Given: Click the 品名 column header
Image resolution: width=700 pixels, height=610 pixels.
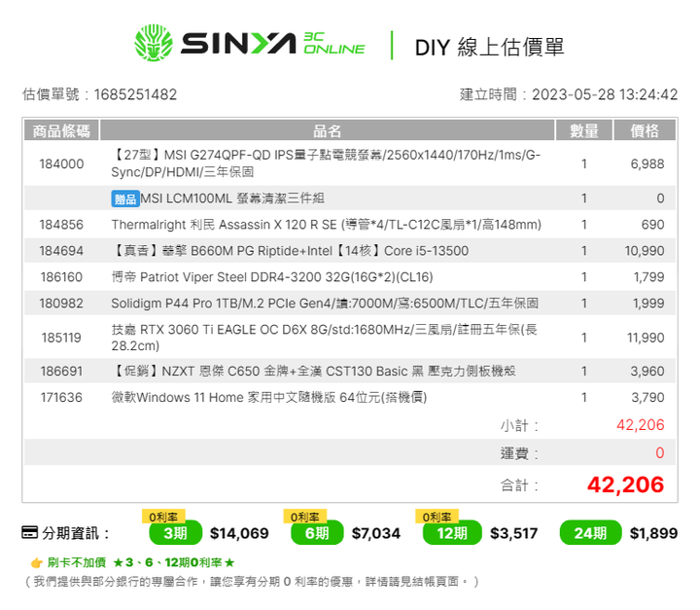Looking at the screenshot, I should pyautogui.click(x=327, y=130).
